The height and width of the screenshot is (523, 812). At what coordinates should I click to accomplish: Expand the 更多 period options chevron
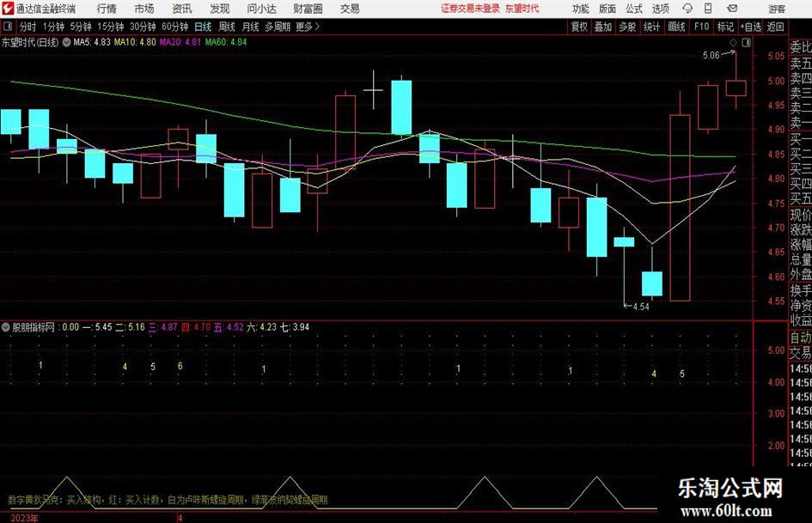point(317,27)
